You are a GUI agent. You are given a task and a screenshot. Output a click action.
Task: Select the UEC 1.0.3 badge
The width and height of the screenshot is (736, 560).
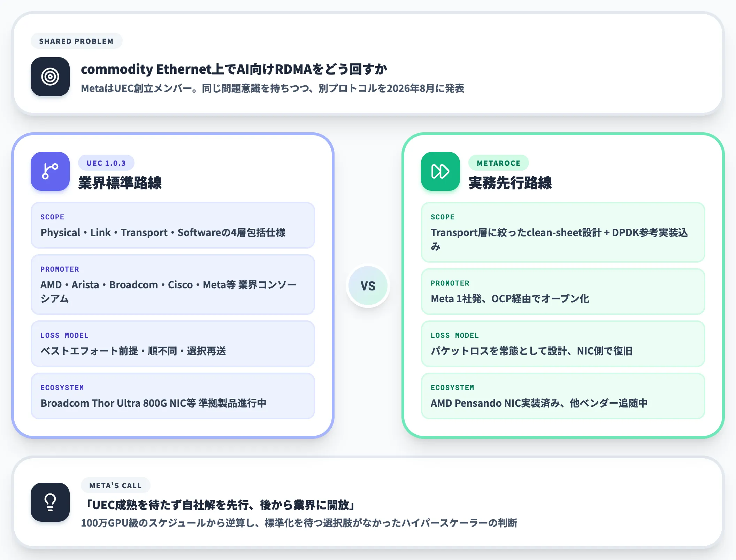[x=106, y=163]
